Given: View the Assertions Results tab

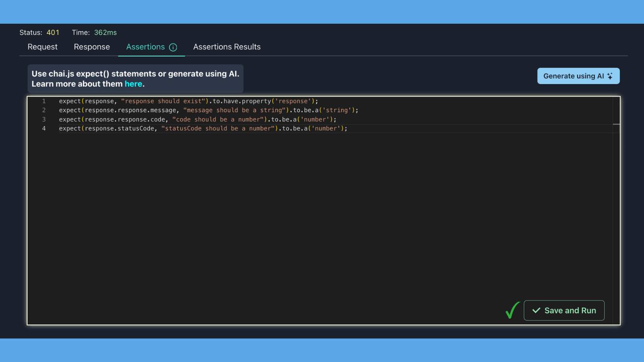Looking at the screenshot, I should coord(227,47).
